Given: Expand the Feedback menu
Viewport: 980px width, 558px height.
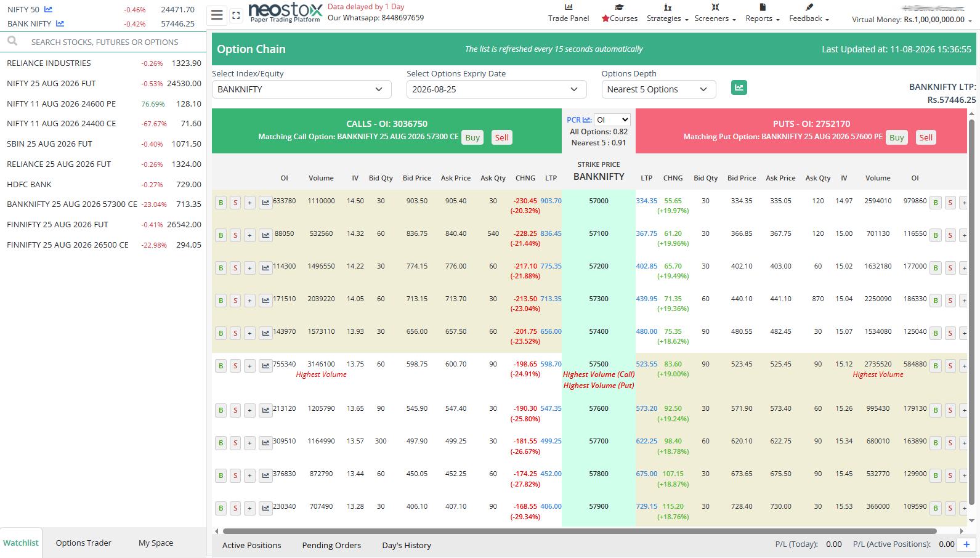Looking at the screenshot, I should (x=809, y=18).
